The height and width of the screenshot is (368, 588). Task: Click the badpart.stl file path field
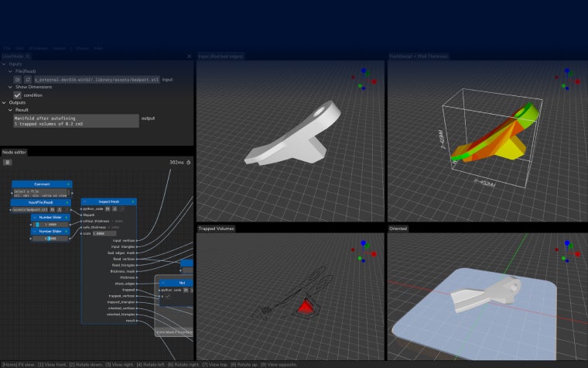click(x=97, y=80)
